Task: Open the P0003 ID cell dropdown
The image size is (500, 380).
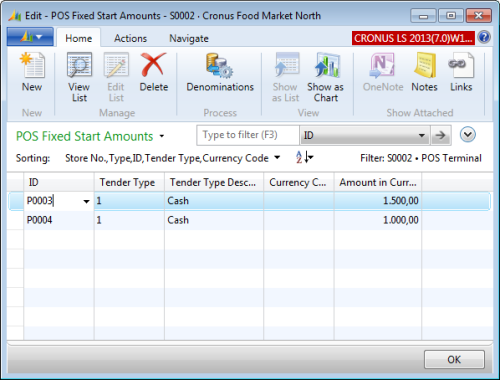Action: [86, 201]
